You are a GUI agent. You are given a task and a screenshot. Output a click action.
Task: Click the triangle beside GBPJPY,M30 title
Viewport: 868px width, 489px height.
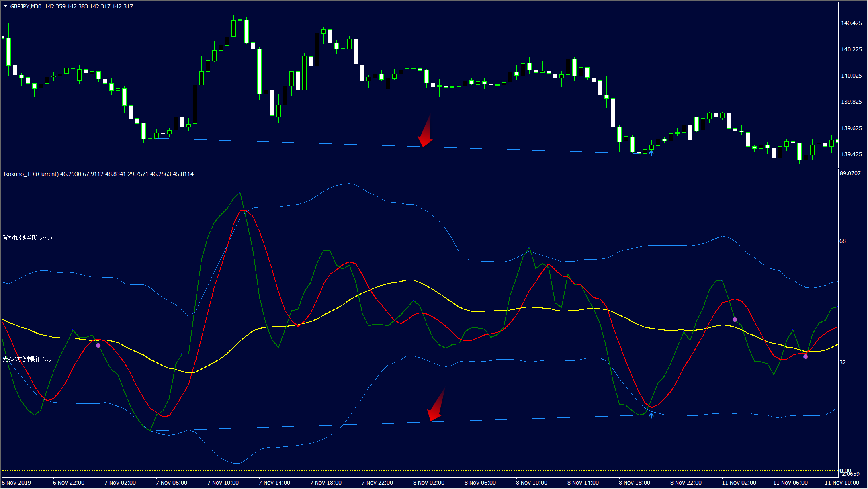click(6, 6)
